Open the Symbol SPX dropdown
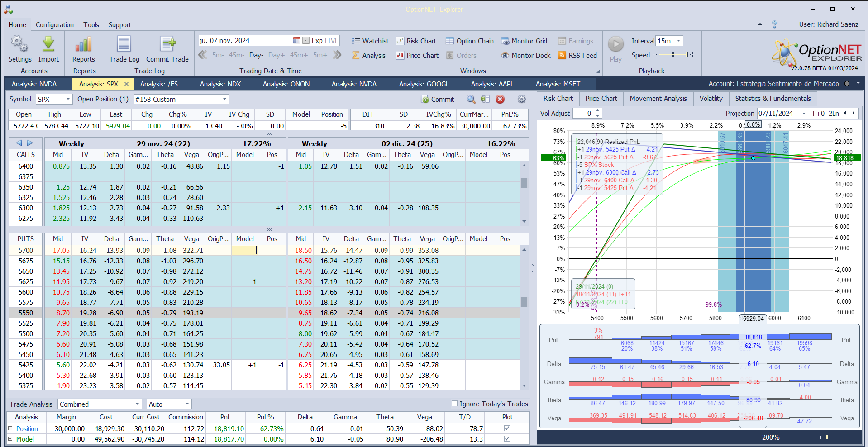This screenshot has width=868, height=447. tap(68, 100)
